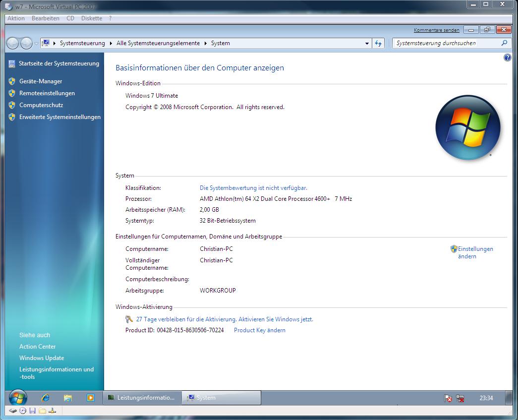Launch Windows Media Player from the taskbar
518x420 pixels.
tap(91, 398)
